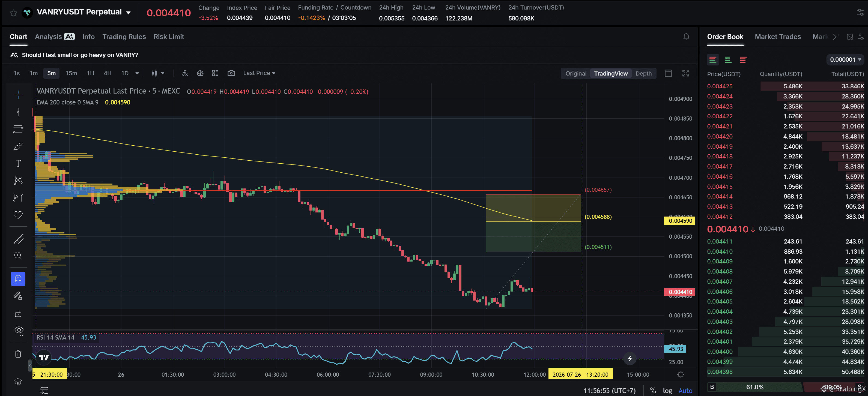Open the long position forecasting tool
Viewport: 868px width, 396px height.
tap(18, 197)
